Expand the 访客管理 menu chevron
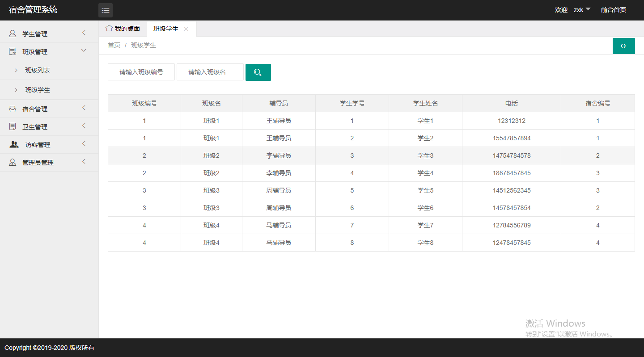Screen dimensions: 644x357 coord(84,143)
